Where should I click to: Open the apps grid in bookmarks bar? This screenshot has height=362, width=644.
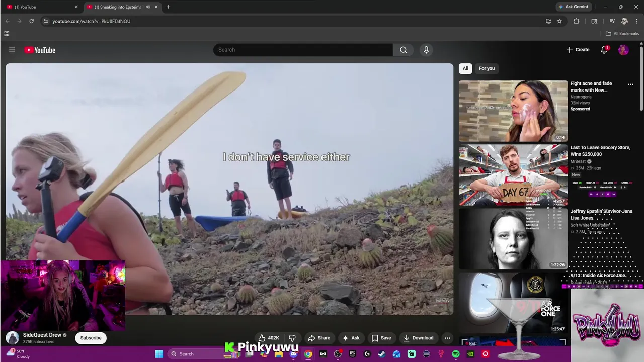pos(7,34)
